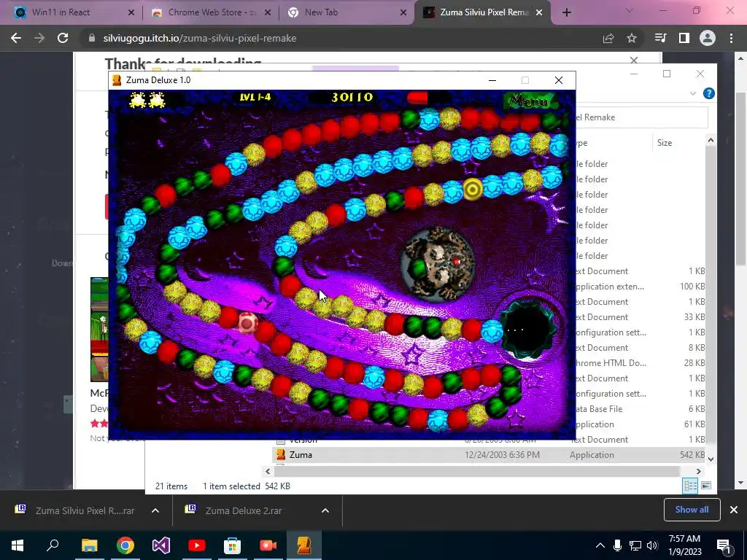747x560 pixels.
Task: Open Visual Studio from taskbar
Action: pyautogui.click(x=161, y=545)
